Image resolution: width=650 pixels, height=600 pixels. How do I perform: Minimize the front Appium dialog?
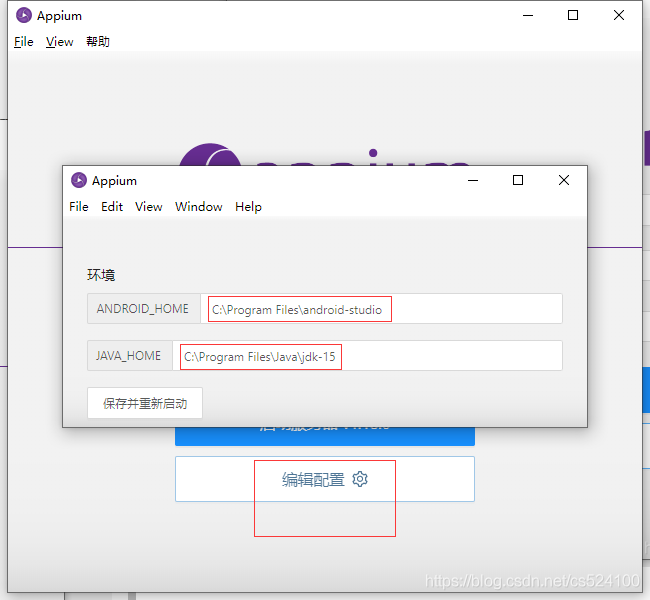[x=473, y=180]
